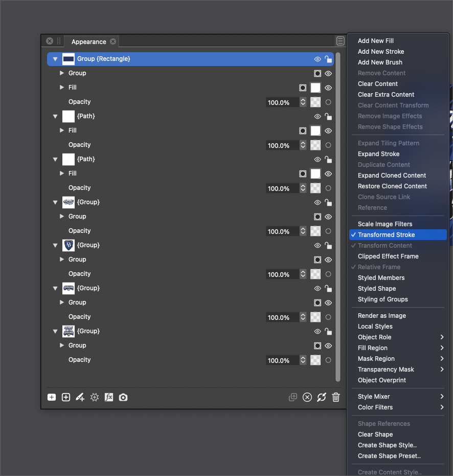Toggle the Transformed Stroke option
Viewport: 453px width, 476px height.
pyautogui.click(x=387, y=235)
